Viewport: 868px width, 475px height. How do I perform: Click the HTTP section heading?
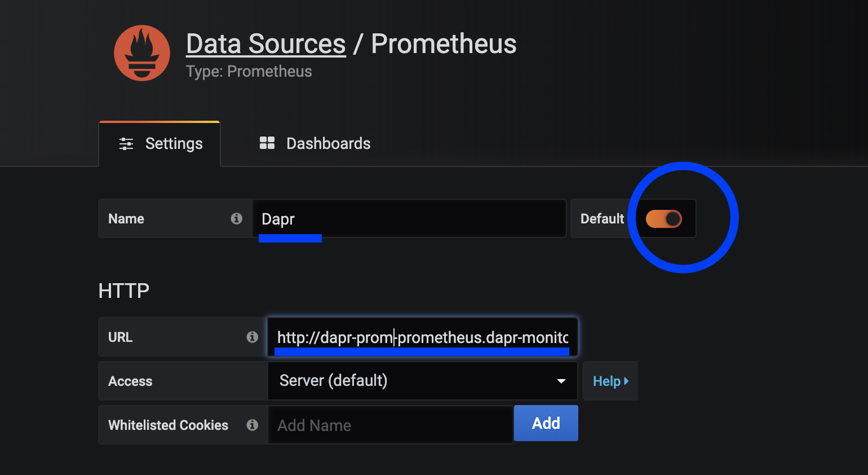(x=124, y=291)
